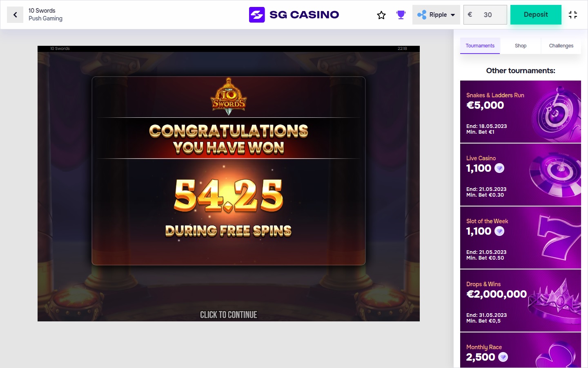The image size is (588, 368).
Task: Click to continue the game
Action: pos(229,315)
